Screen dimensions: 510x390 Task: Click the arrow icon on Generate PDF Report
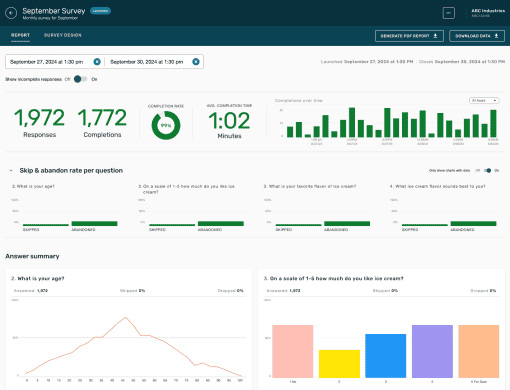pyautogui.click(x=435, y=36)
